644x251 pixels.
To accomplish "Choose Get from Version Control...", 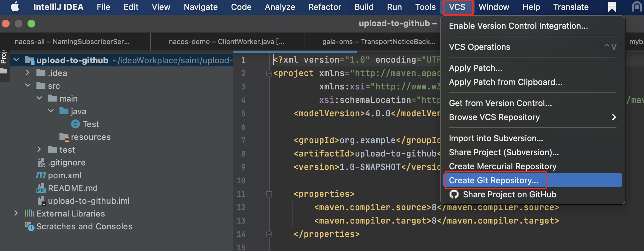I will pyautogui.click(x=533, y=103).
